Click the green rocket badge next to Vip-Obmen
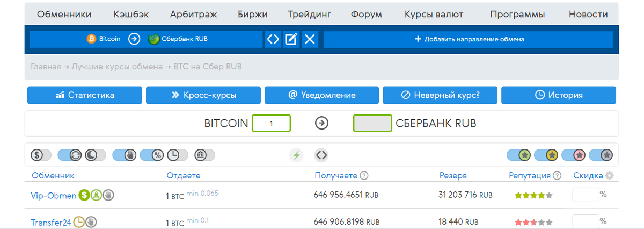 (96, 195)
